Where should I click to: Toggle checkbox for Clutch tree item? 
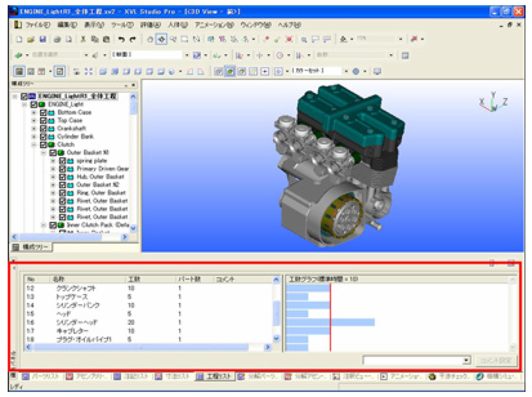click(x=43, y=145)
